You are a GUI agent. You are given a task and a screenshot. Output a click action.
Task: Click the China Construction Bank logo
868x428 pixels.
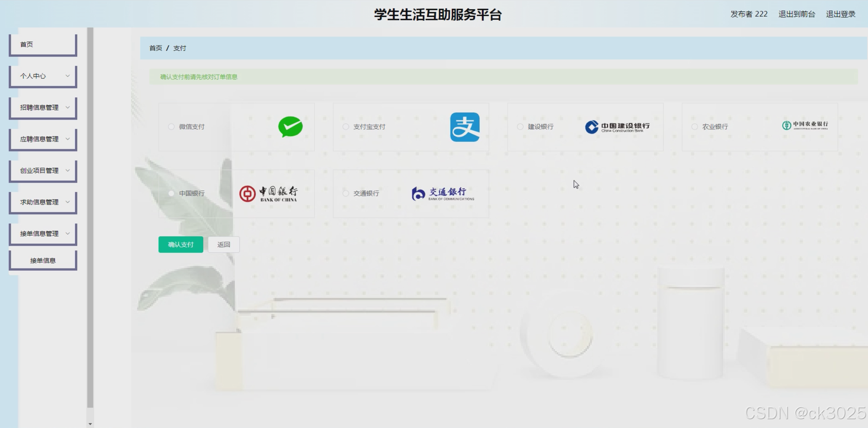click(617, 127)
